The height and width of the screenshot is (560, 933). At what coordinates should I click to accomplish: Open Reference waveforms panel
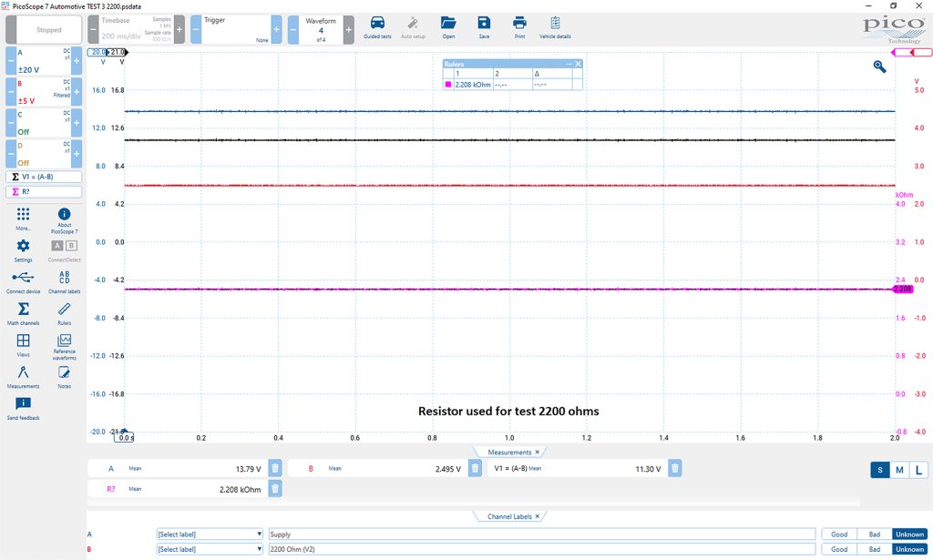[x=65, y=340]
